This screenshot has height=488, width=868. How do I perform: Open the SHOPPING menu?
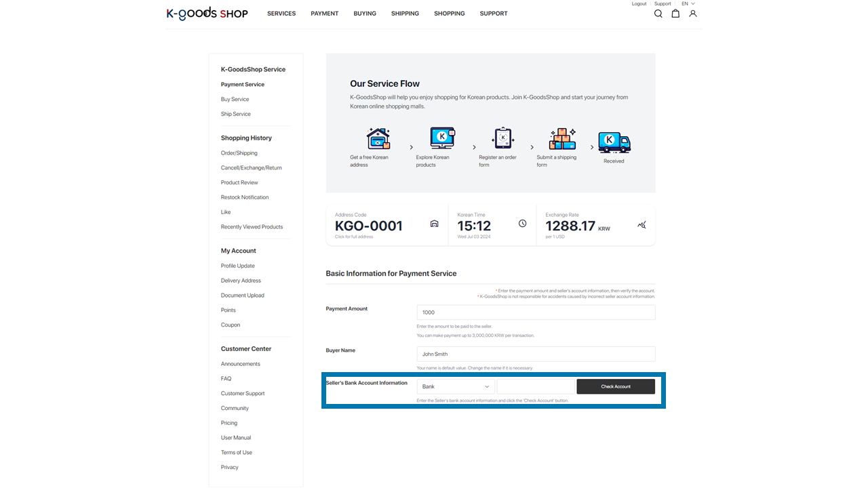point(450,14)
